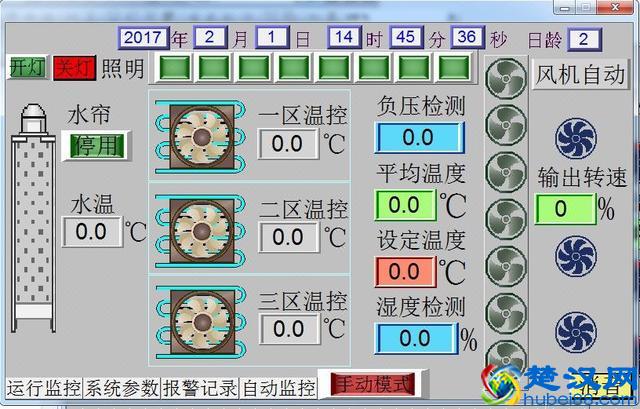Viewport: 640px width, 409px height.
Task: Click the 二区温控 fan heater icon
Action: click(201, 231)
